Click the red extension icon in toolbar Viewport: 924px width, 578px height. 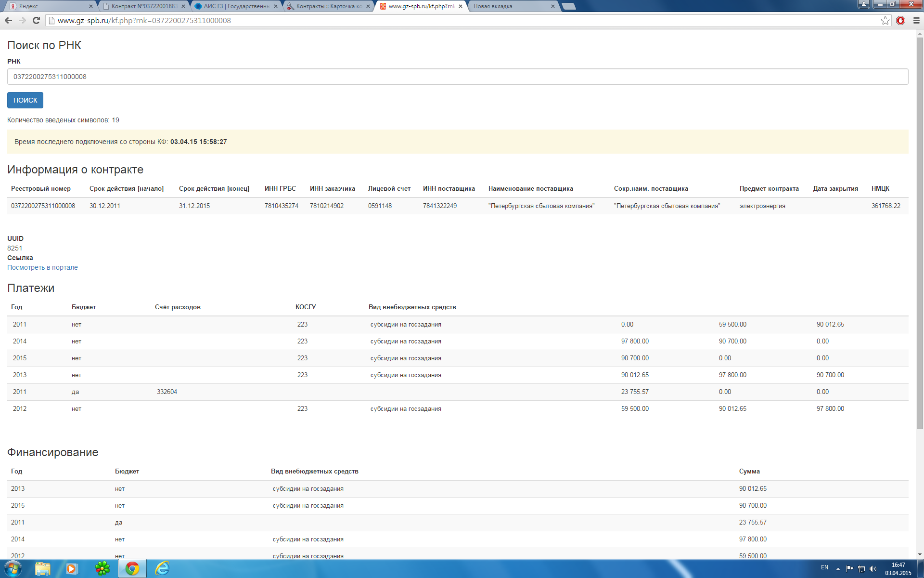(x=900, y=20)
